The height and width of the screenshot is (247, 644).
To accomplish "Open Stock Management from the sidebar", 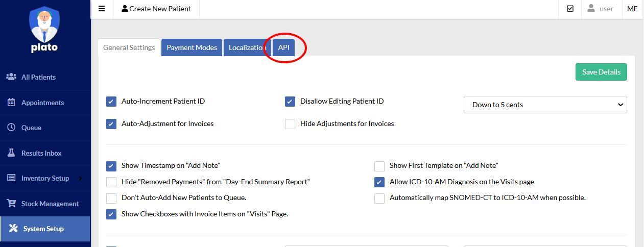I will (x=45, y=203).
